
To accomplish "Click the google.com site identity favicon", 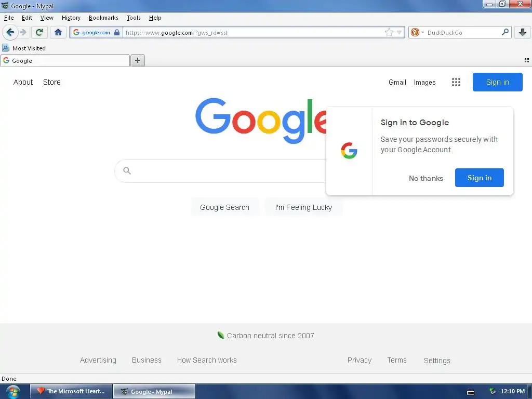I will 76,32.
